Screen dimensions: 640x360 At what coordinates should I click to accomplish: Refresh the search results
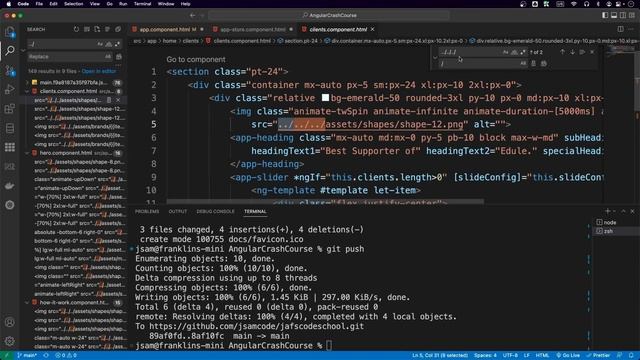(76, 29)
